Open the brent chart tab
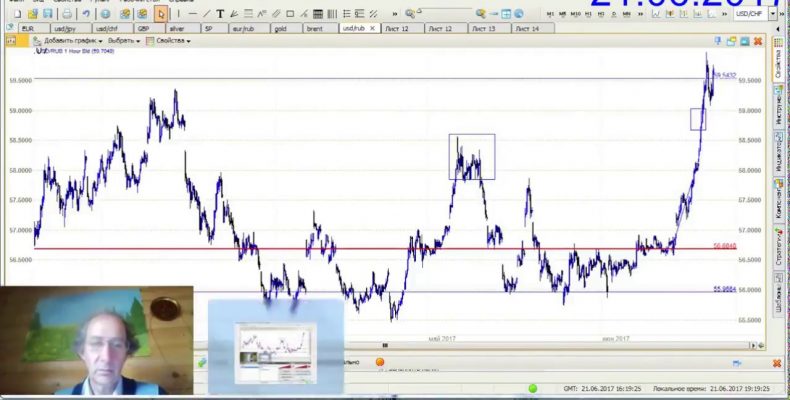The height and width of the screenshot is (400, 790). pos(320,29)
